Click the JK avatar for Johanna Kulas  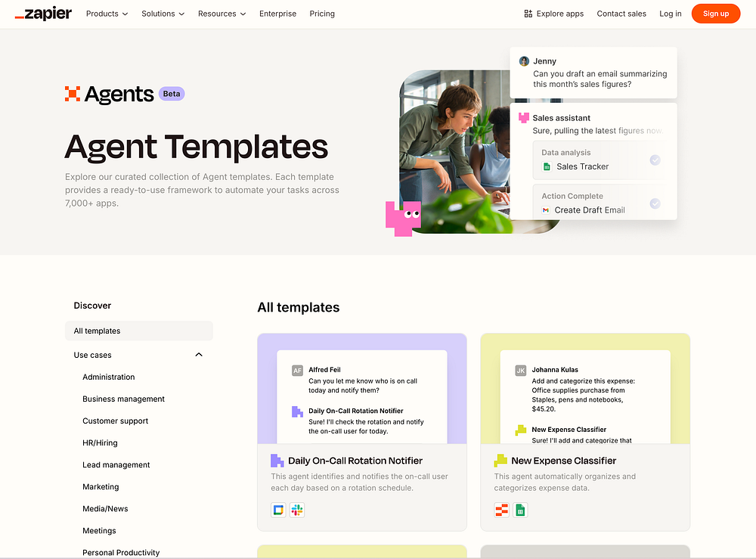[521, 371]
